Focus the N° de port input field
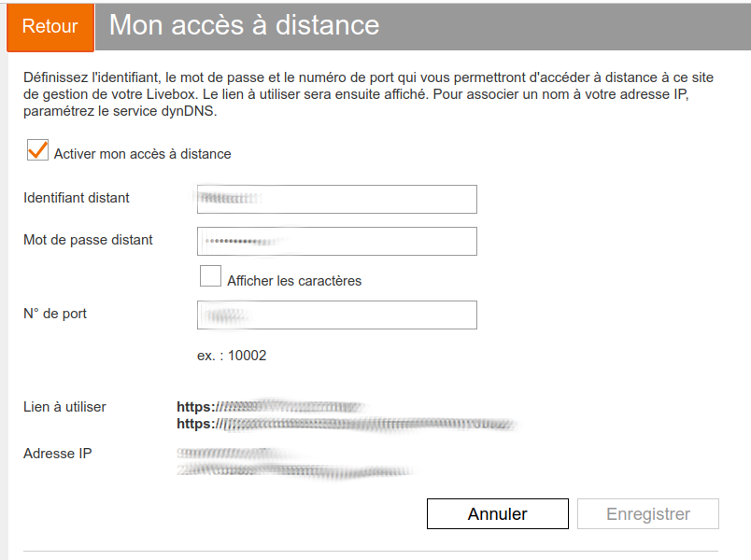The width and height of the screenshot is (751, 560). (336, 315)
